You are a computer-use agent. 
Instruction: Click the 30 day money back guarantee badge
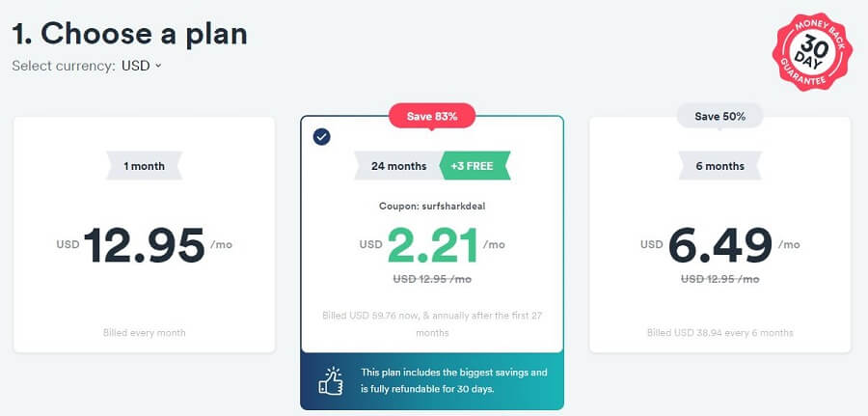pos(811,51)
